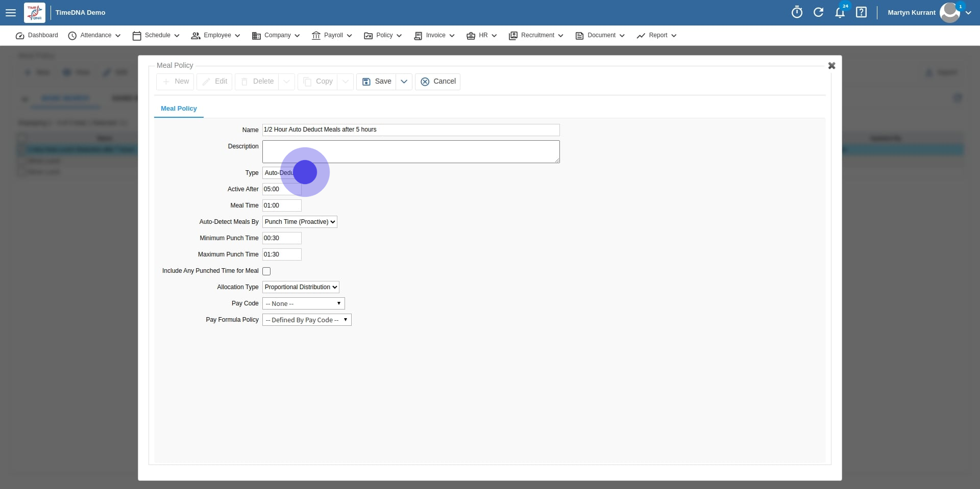The height and width of the screenshot is (489, 980).
Task: Open the hamburger main menu
Action: pos(11,13)
